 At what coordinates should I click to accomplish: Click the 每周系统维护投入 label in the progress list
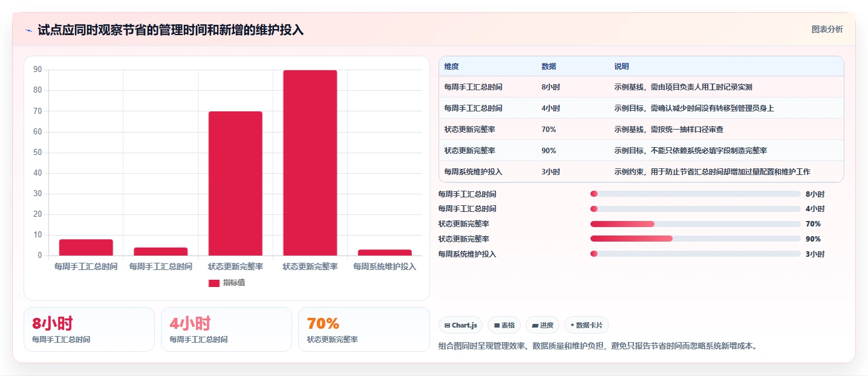coord(467,254)
